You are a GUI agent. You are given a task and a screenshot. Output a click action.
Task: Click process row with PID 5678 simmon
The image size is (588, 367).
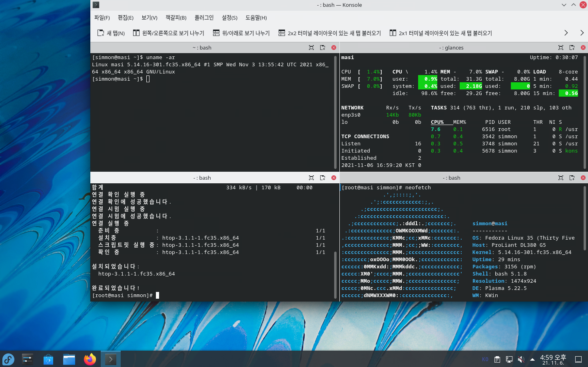(x=504, y=151)
